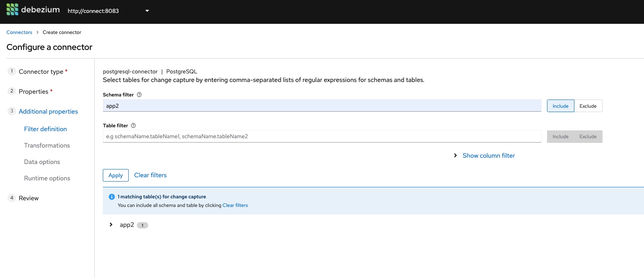This screenshot has width=644, height=278.
Task: Go to the Data options sub-step
Action: coord(42,162)
